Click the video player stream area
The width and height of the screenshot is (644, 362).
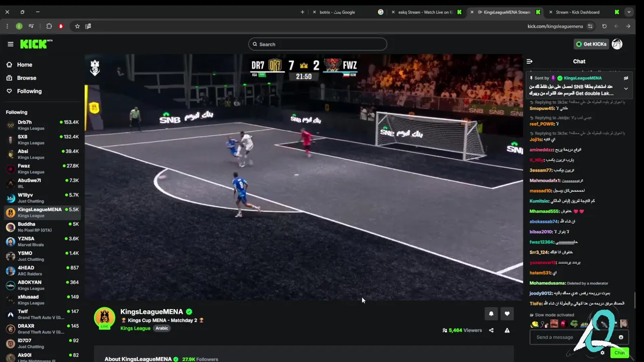coord(303,177)
